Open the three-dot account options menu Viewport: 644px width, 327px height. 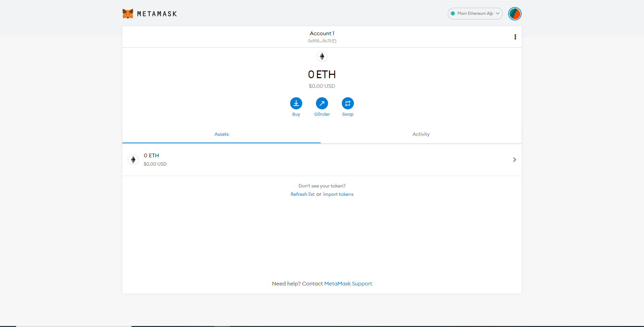[515, 37]
